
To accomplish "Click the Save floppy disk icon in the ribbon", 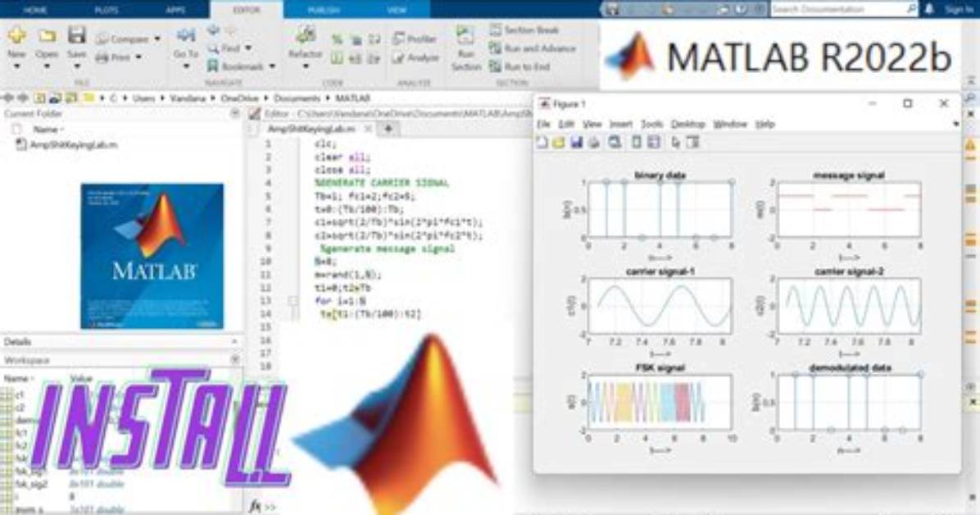I will 76,35.
